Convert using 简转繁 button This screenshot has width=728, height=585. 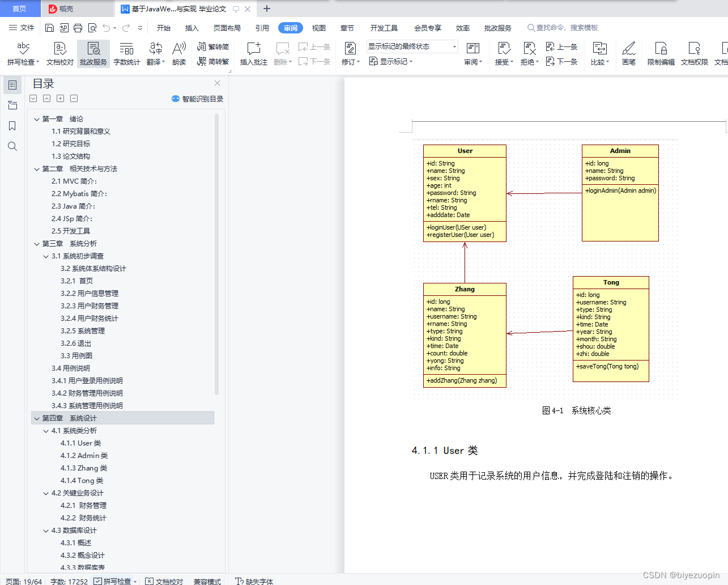[213, 61]
